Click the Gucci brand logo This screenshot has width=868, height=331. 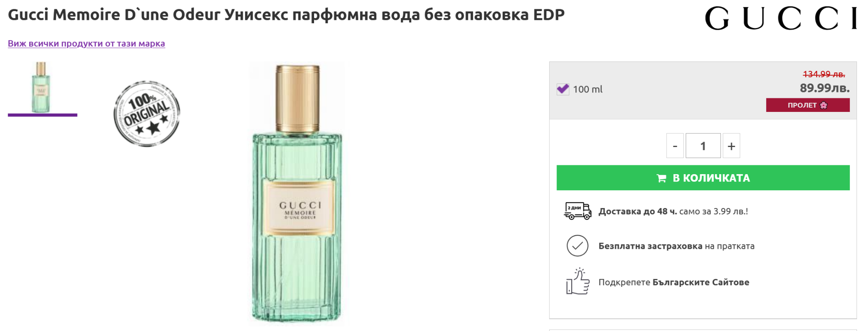click(781, 19)
